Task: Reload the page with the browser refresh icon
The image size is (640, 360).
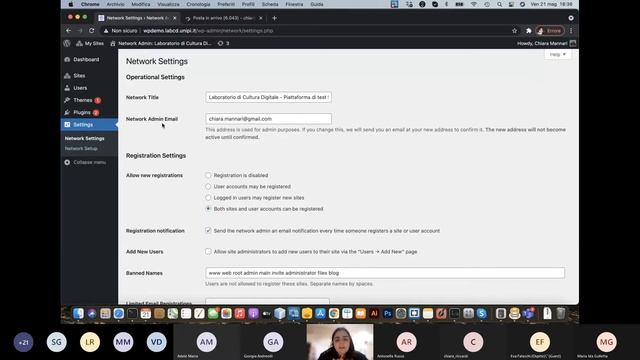Action: coord(92,31)
